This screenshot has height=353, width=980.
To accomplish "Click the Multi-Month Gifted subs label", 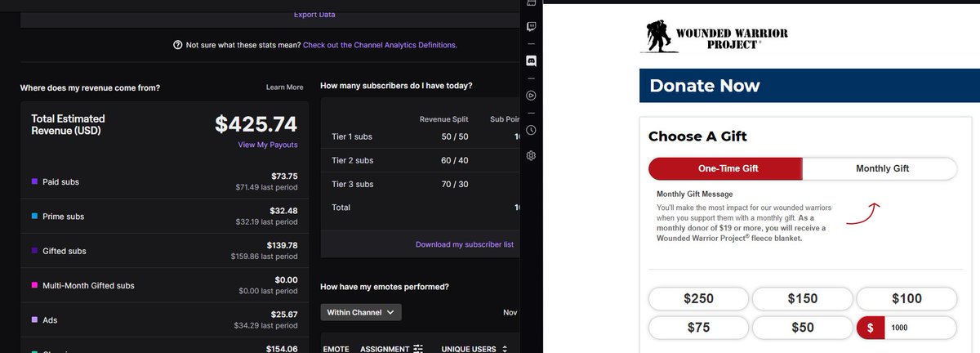I will pyautogui.click(x=88, y=285).
